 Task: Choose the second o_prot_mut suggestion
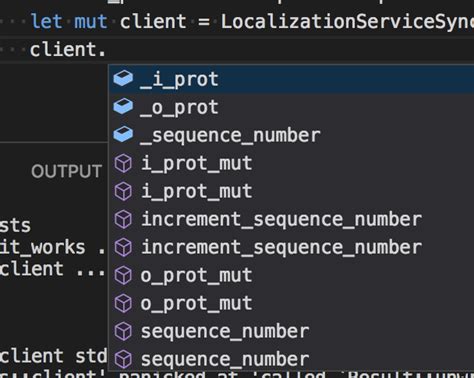[292, 303]
